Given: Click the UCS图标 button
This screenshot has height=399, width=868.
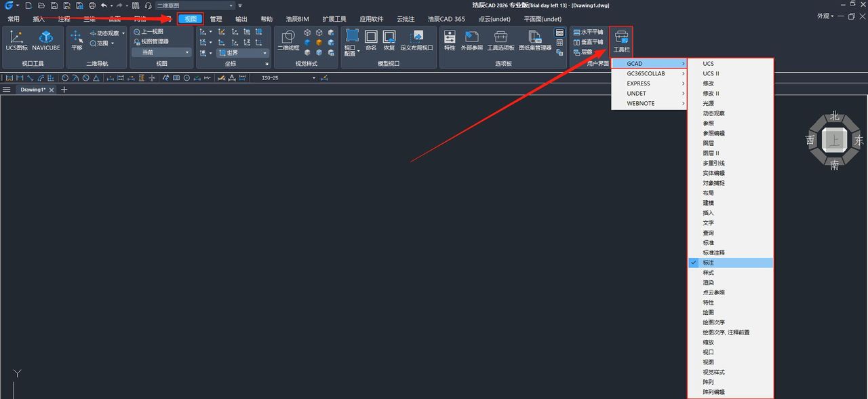Looking at the screenshot, I should click(x=17, y=41).
